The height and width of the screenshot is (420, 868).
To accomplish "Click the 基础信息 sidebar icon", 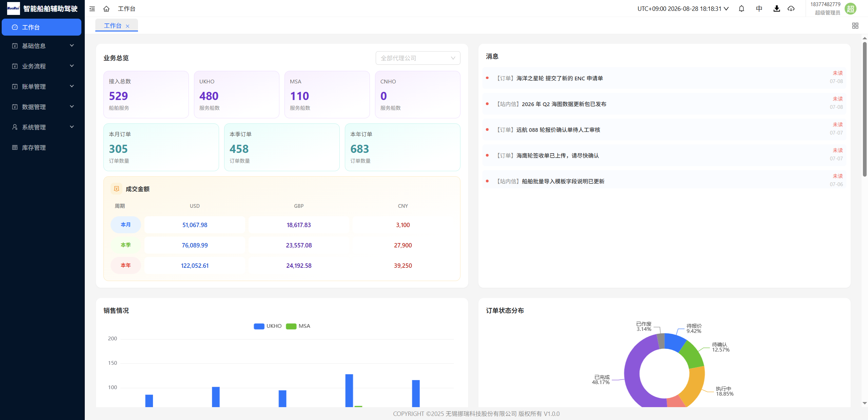I will point(15,46).
